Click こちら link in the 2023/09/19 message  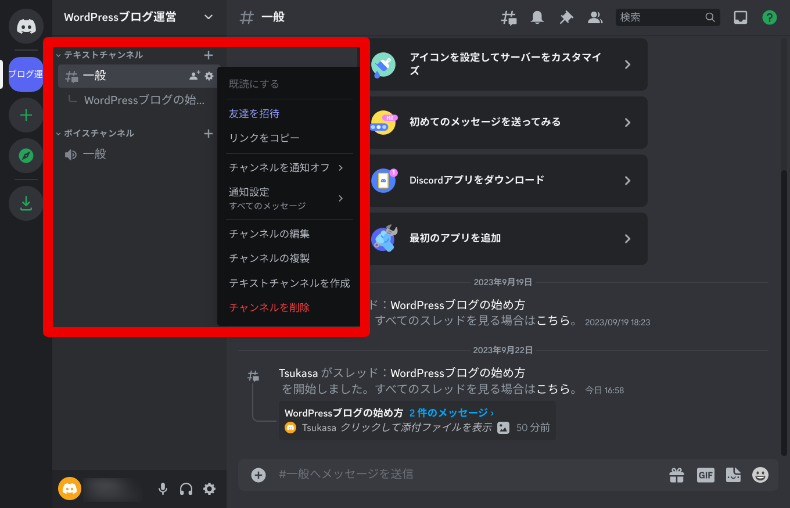[553, 321]
